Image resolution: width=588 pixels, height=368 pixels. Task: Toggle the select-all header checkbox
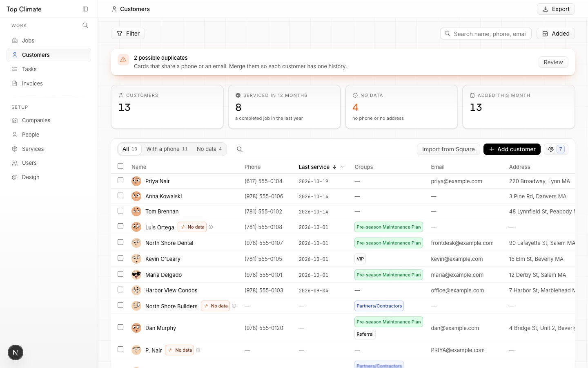point(120,166)
